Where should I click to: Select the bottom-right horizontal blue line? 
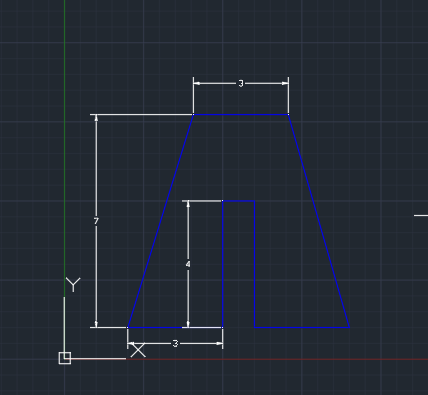click(x=302, y=327)
